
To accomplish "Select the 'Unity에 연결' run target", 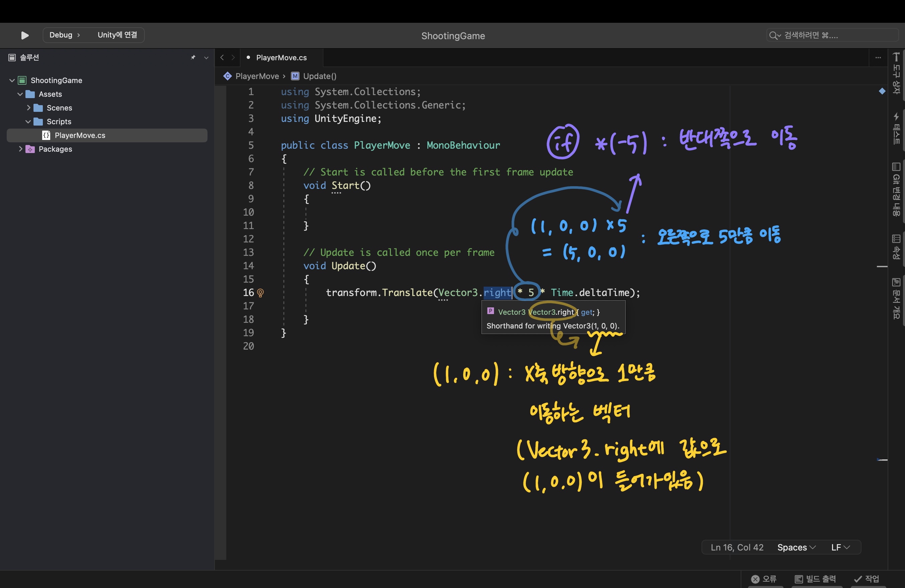I will (117, 35).
